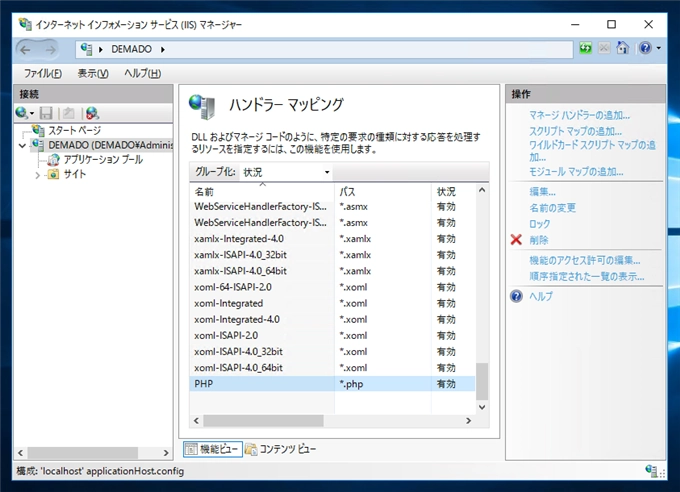
Task: Sort by 状況 column header
Action: (454, 192)
